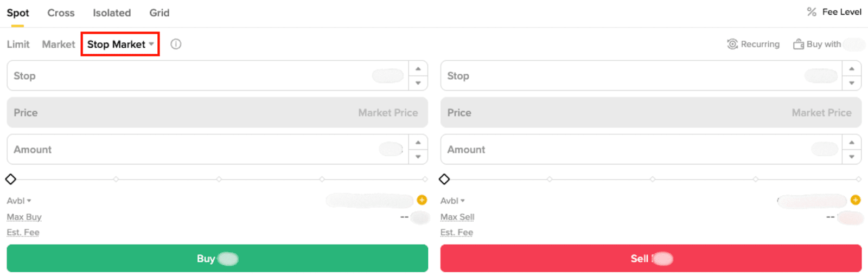Select the Limit order type
This screenshot has width=868, height=276.
[18, 44]
